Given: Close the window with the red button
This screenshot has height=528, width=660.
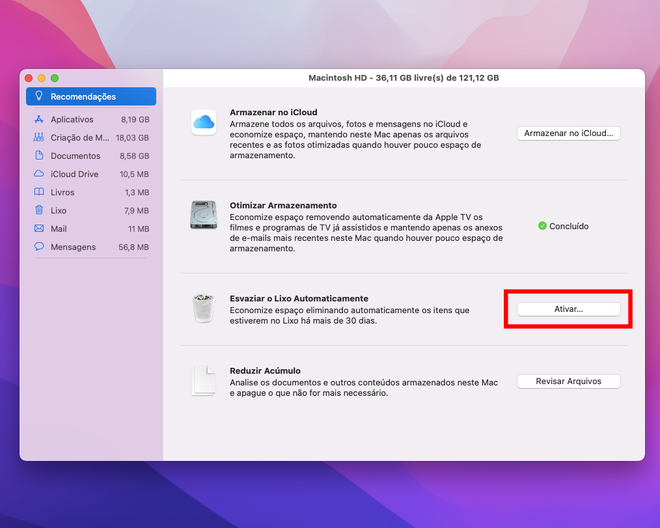Looking at the screenshot, I should [x=29, y=78].
